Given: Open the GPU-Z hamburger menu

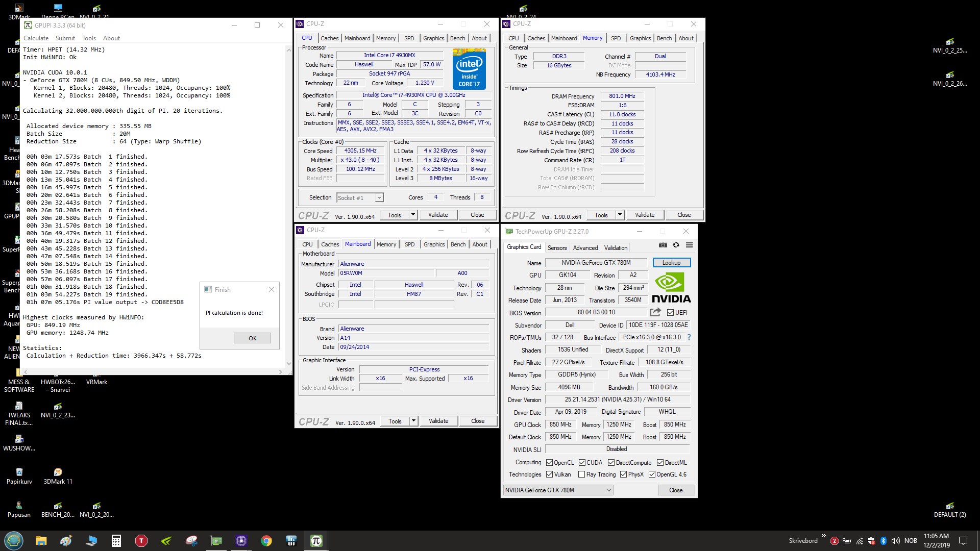Looking at the screenshot, I should 689,245.
